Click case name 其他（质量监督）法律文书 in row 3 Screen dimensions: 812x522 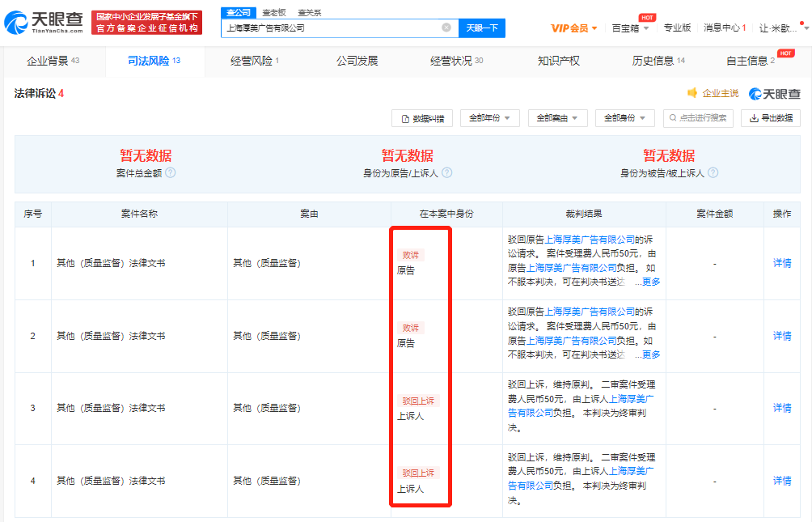tap(111, 409)
